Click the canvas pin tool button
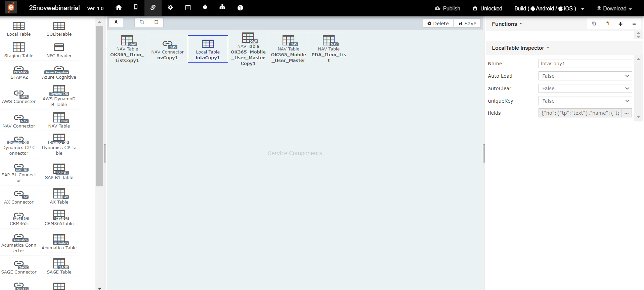This screenshot has height=290, width=644. pyautogui.click(x=116, y=22)
